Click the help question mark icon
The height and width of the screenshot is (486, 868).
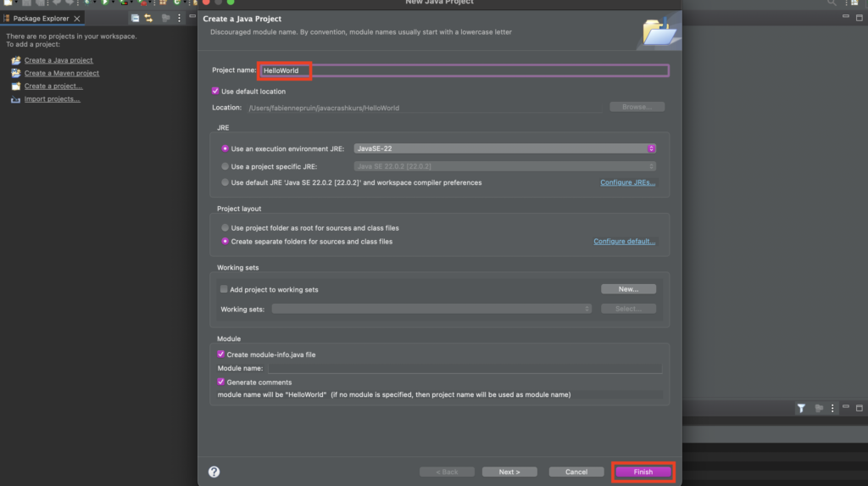[x=214, y=472]
